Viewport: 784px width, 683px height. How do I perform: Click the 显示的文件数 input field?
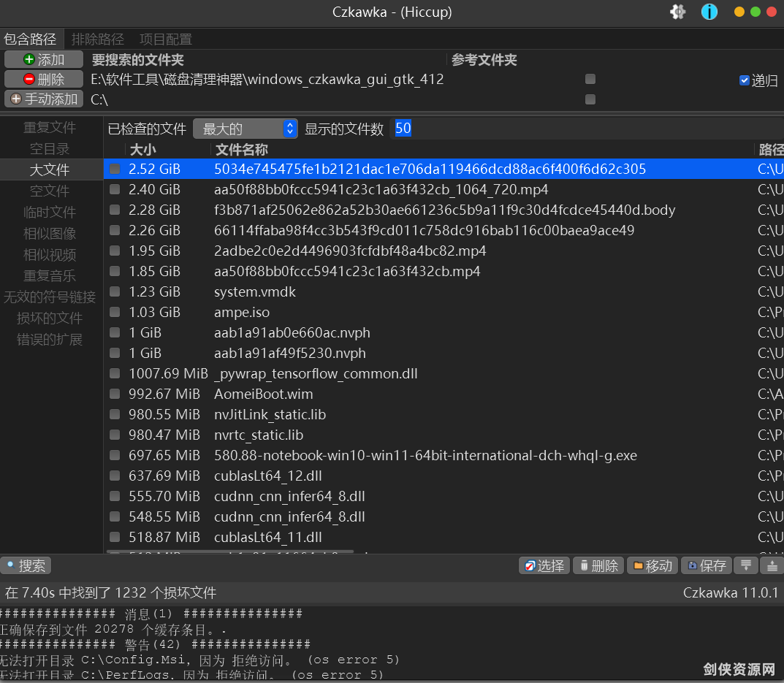point(403,129)
